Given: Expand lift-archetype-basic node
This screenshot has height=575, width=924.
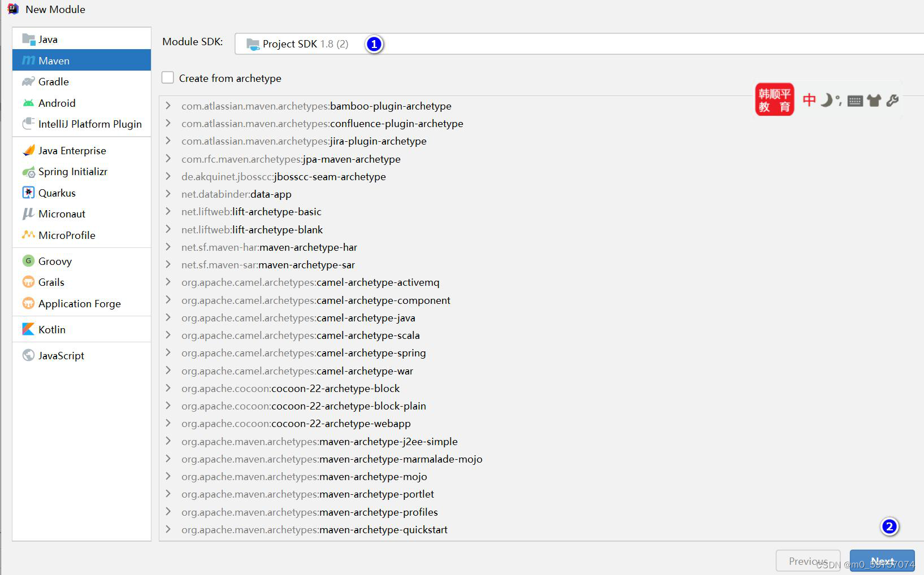Looking at the screenshot, I should [x=168, y=211].
